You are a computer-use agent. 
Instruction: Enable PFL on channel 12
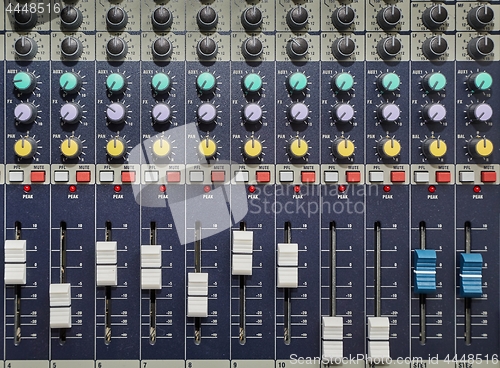tap(376, 177)
